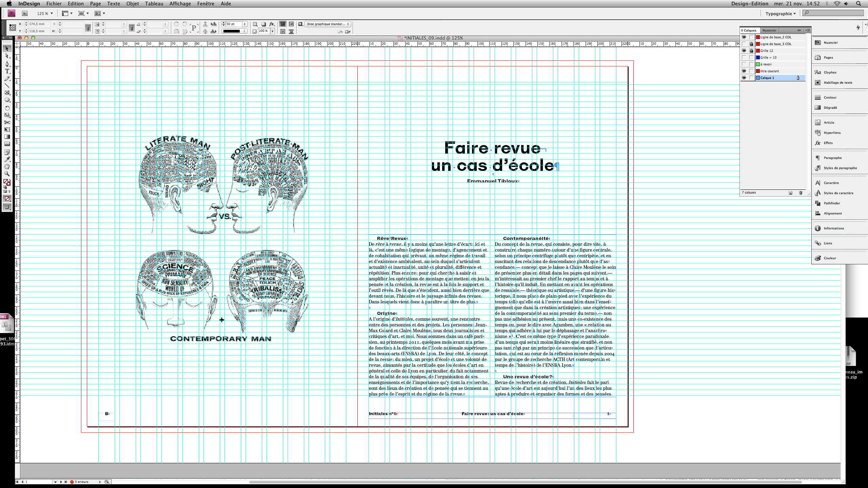Click the delete layer trash icon
868x488 pixels.
[x=801, y=192]
